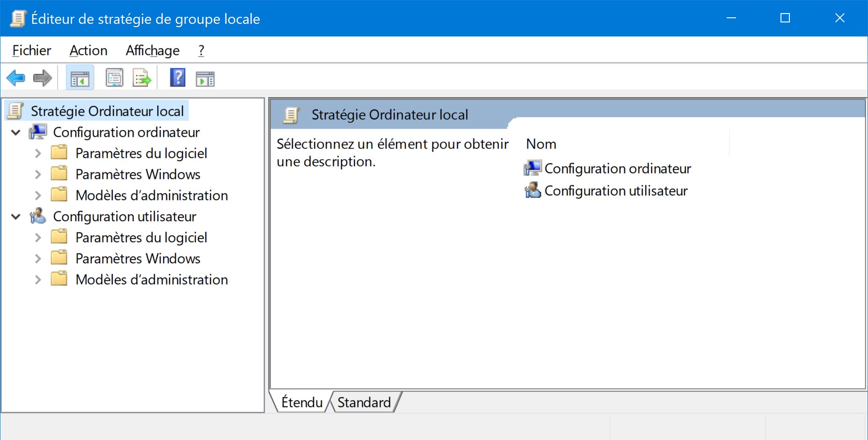The height and width of the screenshot is (440, 868).
Task: Click the computer icon of Configuration ordinateur in the tree
Action: (x=38, y=132)
